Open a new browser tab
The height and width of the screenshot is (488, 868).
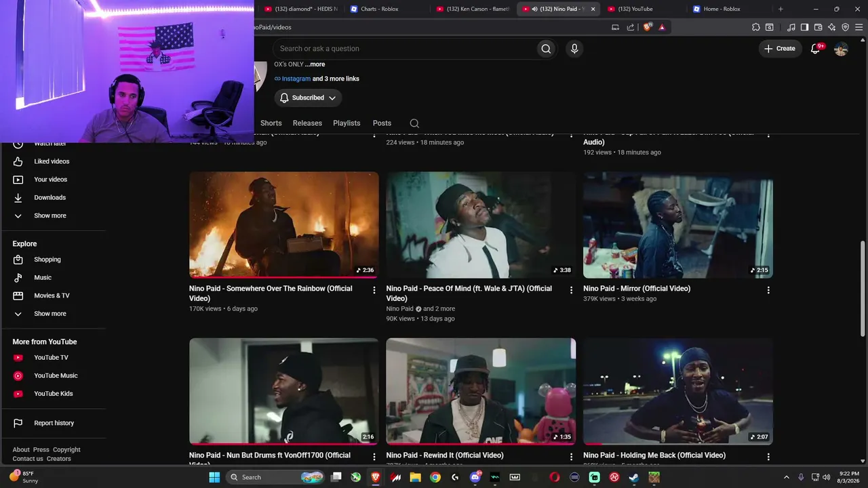pos(781,9)
